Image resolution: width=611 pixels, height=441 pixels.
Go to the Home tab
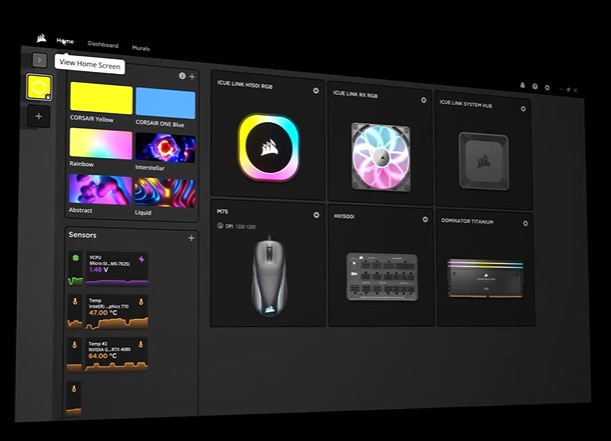click(65, 41)
